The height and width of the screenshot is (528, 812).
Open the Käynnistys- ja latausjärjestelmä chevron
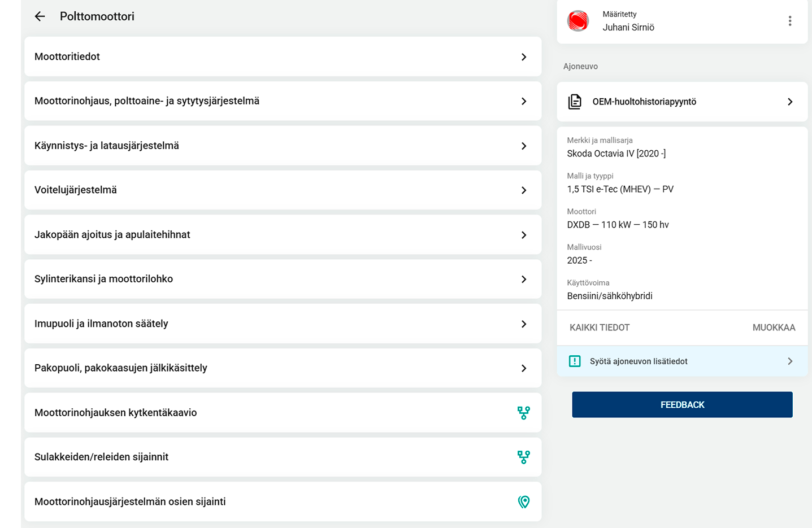click(523, 146)
